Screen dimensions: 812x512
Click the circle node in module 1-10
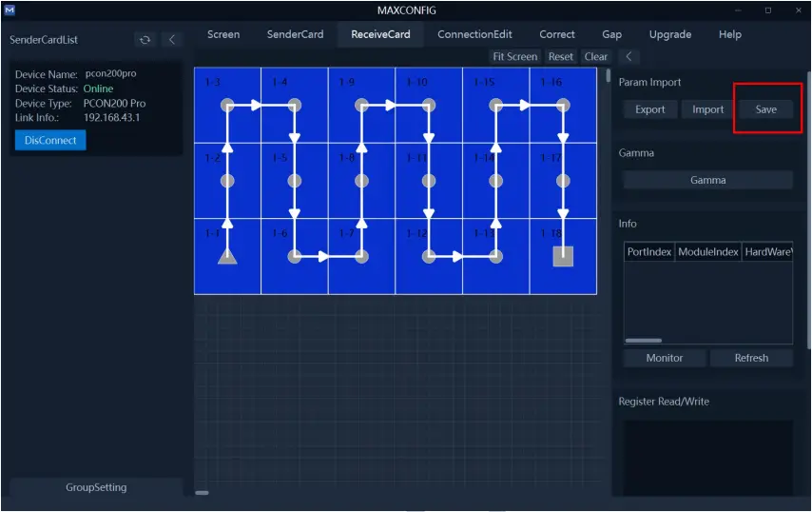429,105
